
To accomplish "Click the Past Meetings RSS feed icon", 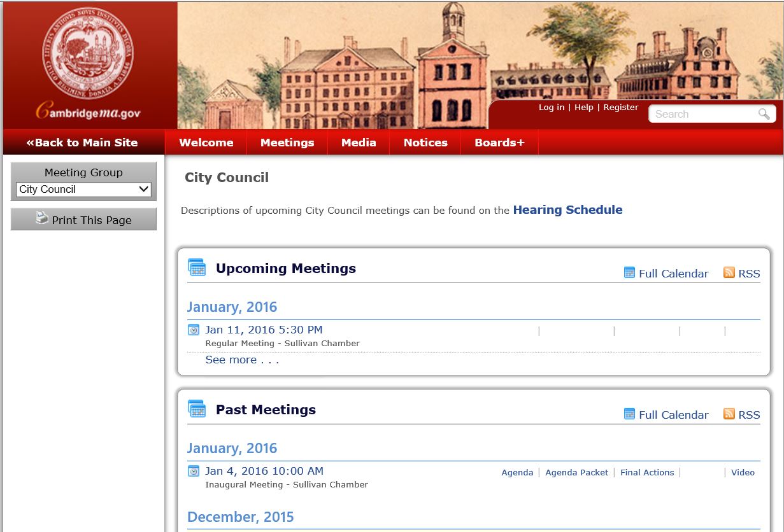I will pyautogui.click(x=729, y=414).
